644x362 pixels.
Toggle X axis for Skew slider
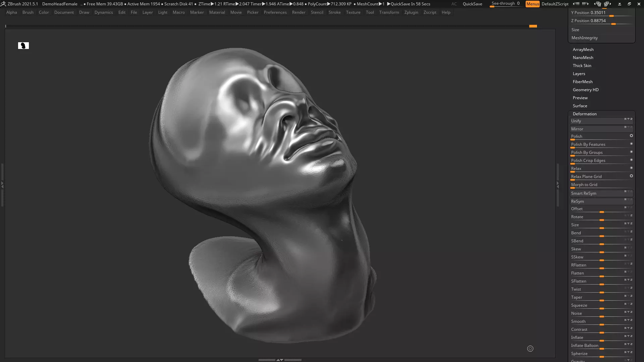coord(625,248)
